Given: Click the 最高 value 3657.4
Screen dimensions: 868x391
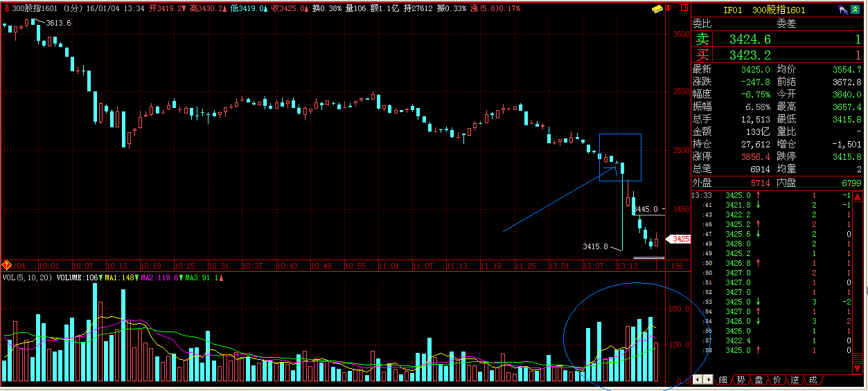Looking at the screenshot, I should click(x=847, y=107).
